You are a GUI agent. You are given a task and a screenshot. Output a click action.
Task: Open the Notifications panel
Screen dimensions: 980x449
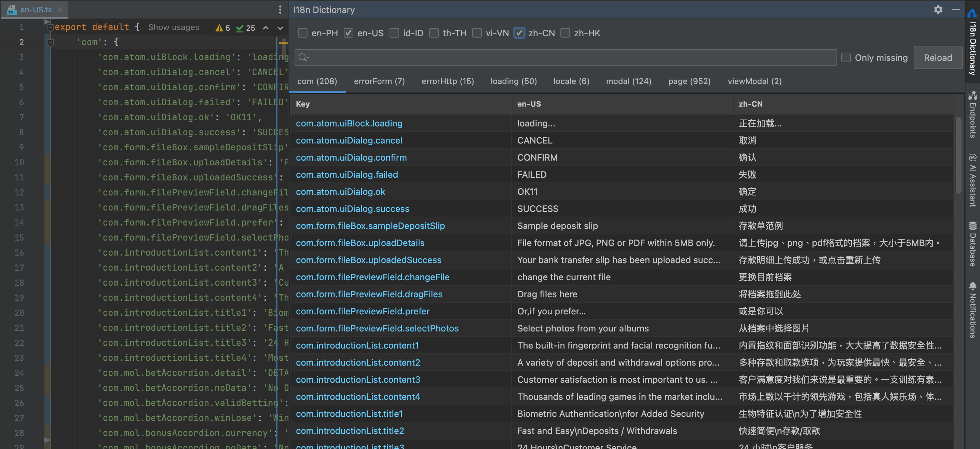pyautogui.click(x=972, y=310)
